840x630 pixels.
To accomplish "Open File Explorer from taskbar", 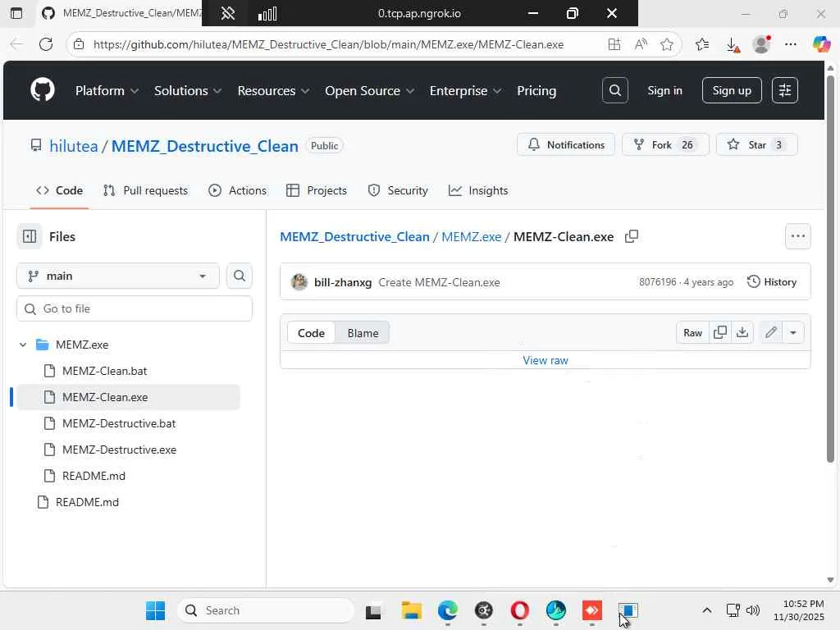I will [x=412, y=610].
